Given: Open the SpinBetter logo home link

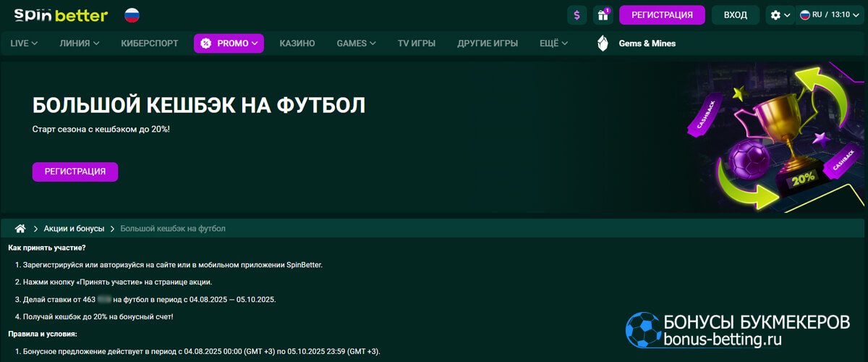Looking at the screenshot, I should 61,15.
